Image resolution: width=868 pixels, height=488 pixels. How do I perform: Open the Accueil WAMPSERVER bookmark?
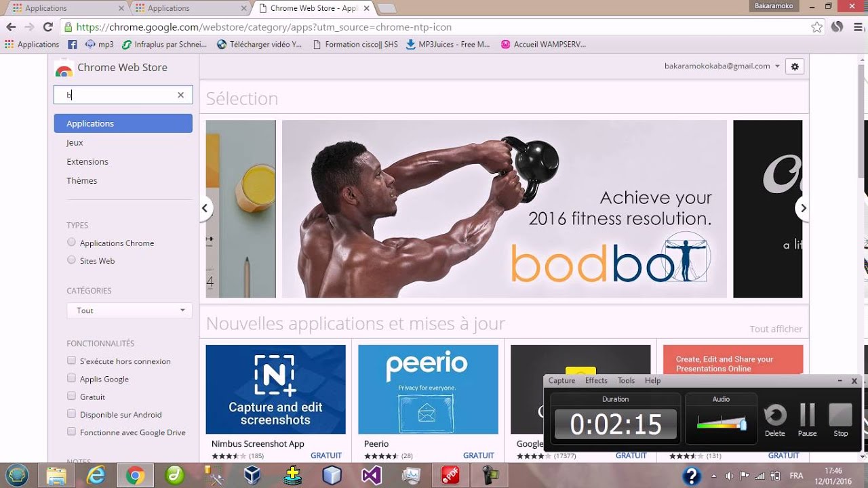point(543,45)
